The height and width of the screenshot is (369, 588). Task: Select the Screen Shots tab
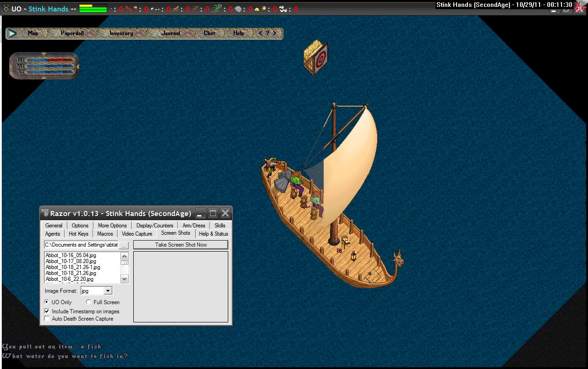pyautogui.click(x=176, y=233)
